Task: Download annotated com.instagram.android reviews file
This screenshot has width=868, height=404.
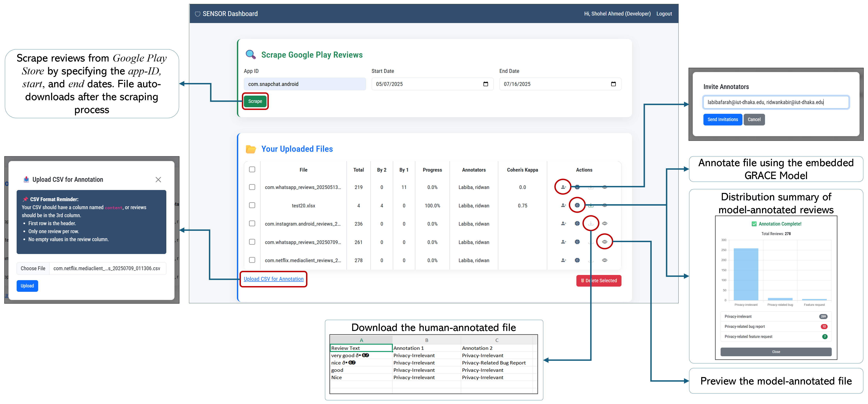Action: (591, 224)
